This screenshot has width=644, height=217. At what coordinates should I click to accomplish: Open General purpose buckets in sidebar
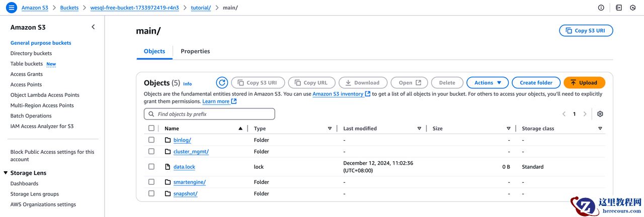pyautogui.click(x=41, y=43)
